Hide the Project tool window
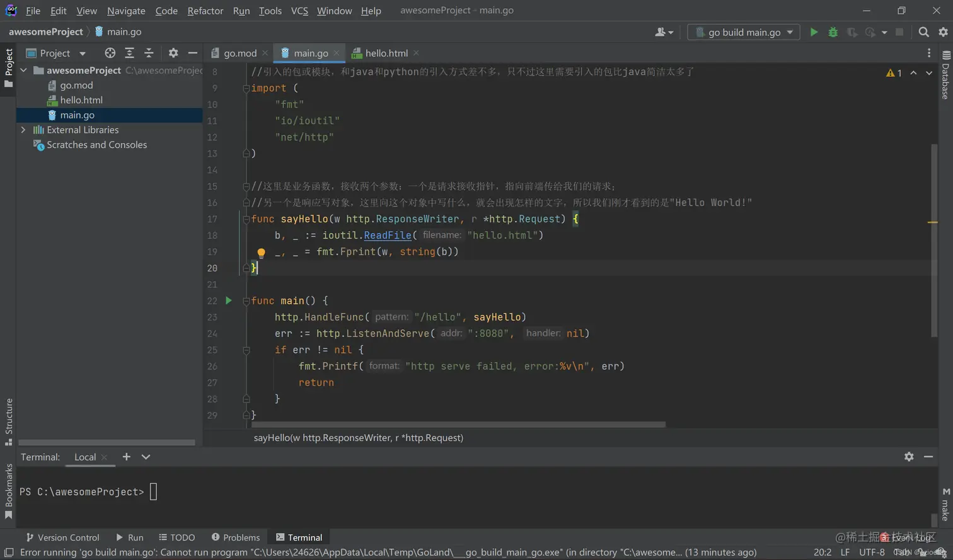This screenshot has height=560, width=953. [x=192, y=53]
